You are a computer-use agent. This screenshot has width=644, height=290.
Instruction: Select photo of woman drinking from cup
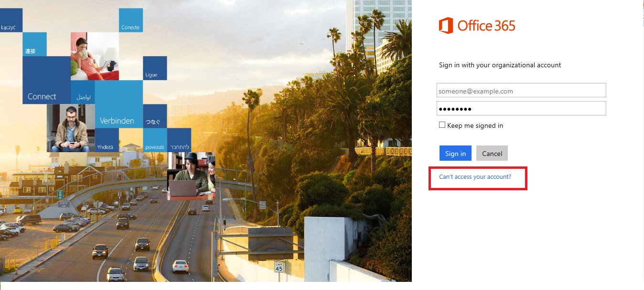click(x=95, y=56)
